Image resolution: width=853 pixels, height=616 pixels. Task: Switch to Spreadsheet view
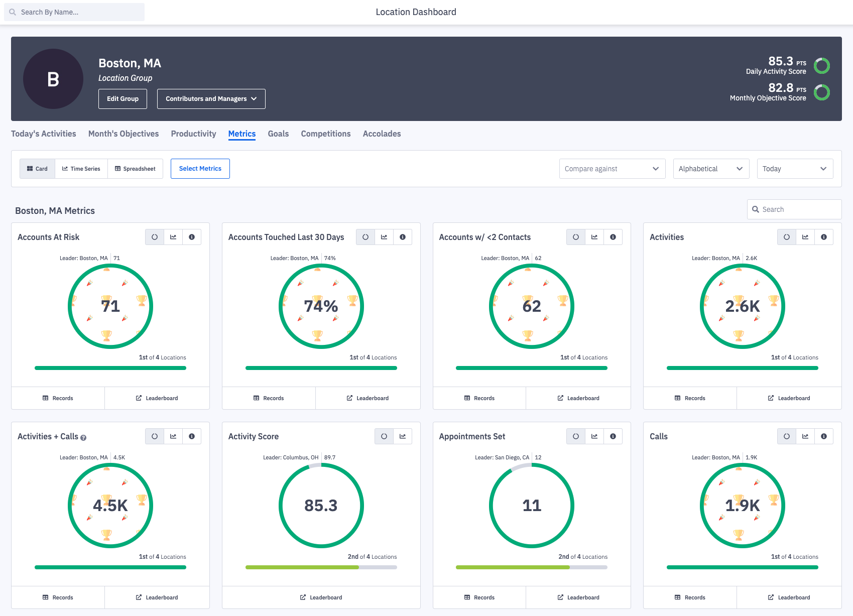[135, 169]
